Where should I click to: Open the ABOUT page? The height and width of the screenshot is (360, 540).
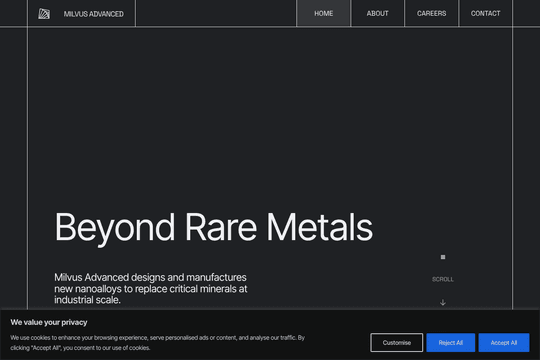[377, 13]
